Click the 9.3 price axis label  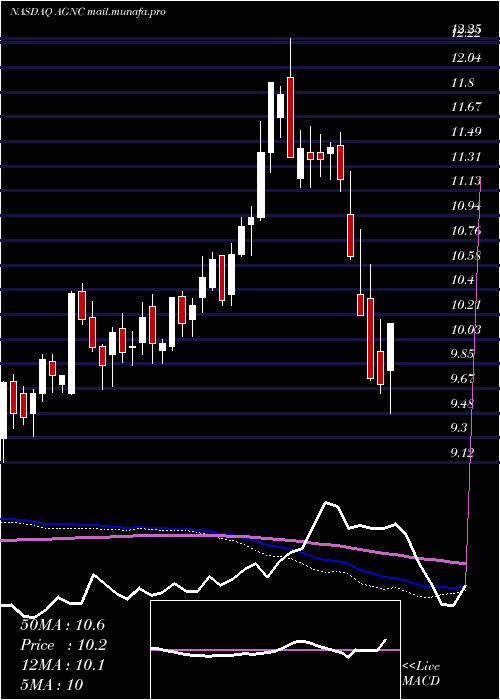(459, 429)
